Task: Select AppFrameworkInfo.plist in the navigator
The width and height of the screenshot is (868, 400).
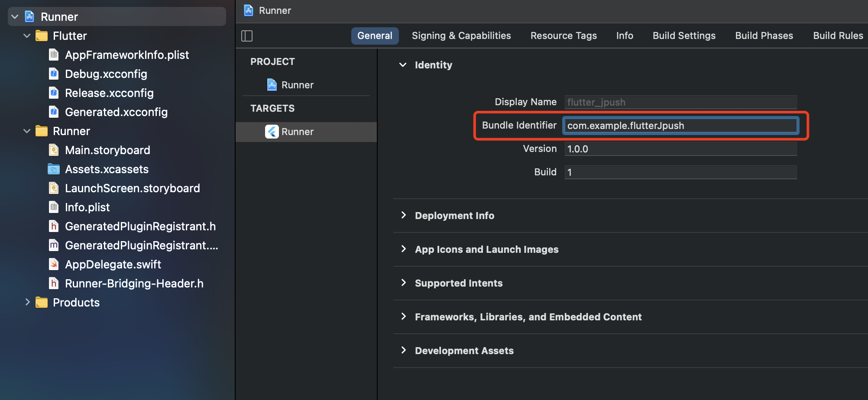Action: coord(127,55)
